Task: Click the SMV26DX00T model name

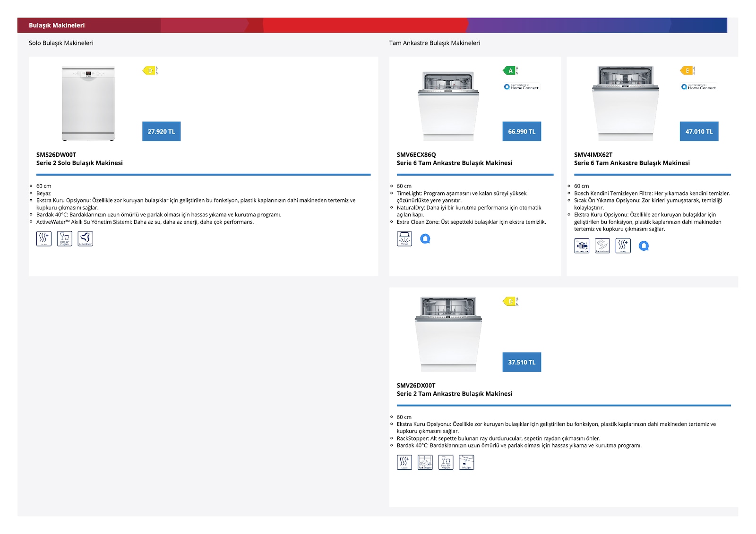Action: pyautogui.click(x=416, y=385)
